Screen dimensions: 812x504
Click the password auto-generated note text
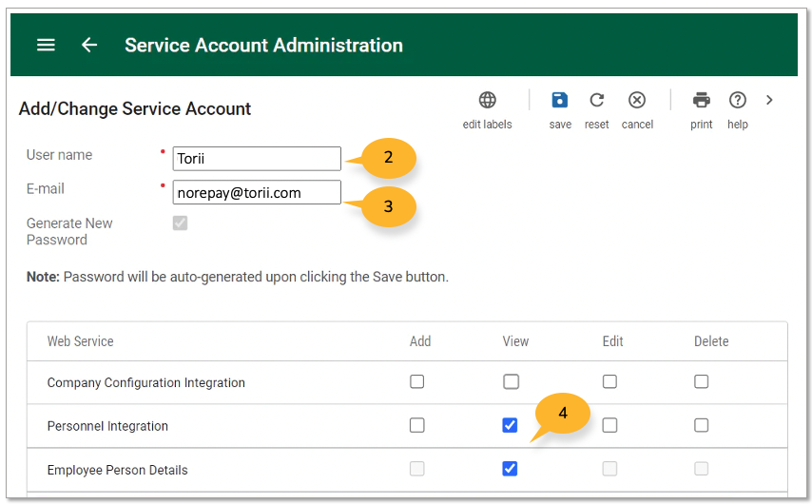pos(237,277)
